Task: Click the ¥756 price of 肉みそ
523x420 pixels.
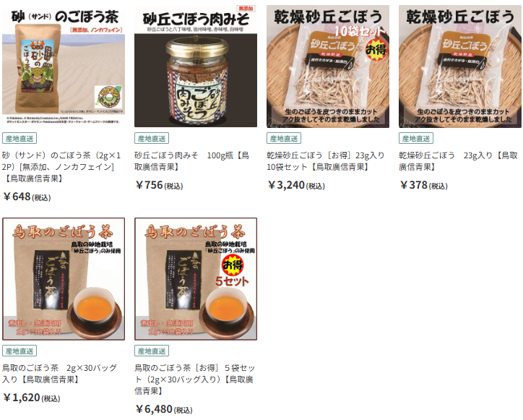Action: pos(160,185)
